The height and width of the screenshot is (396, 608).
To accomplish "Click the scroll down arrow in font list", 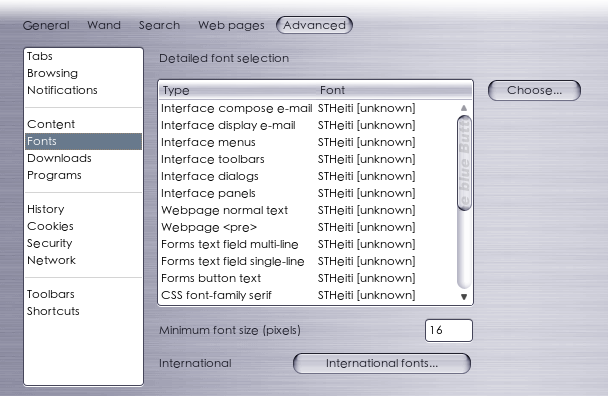I will (464, 297).
